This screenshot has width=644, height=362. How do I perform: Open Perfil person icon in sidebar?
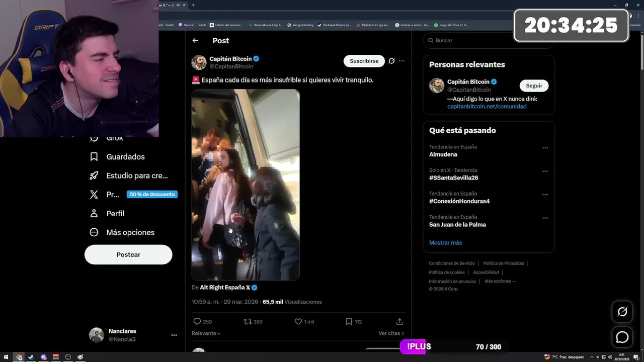[x=94, y=213]
